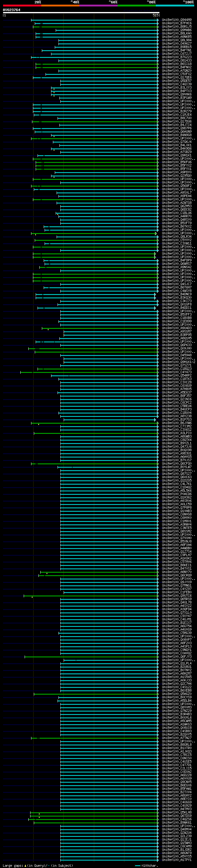Select hit label UniRef100_O49627
Image resolution: width=197 pixels, height=868 pixels.
pos(177,43)
